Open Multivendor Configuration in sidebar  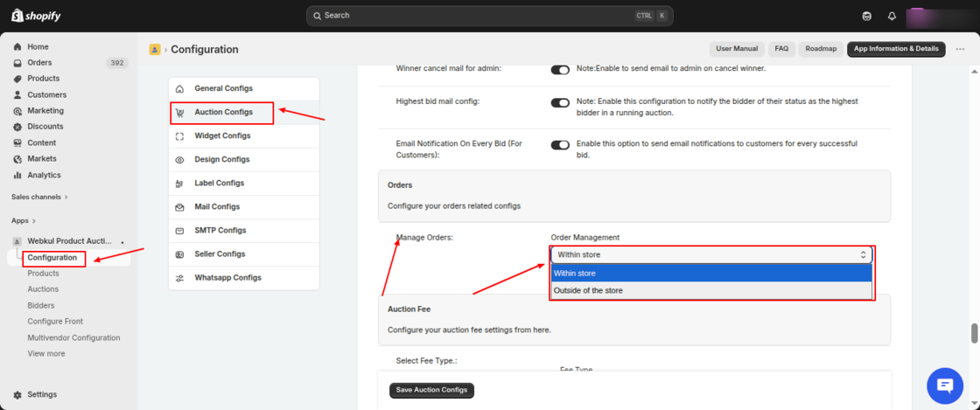pyautogui.click(x=73, y=338)
